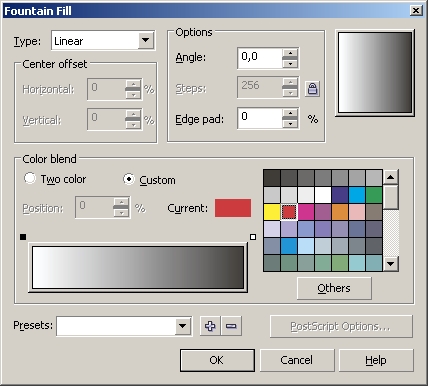
Task: Click the Angle input field
Action: click(260, 58)
